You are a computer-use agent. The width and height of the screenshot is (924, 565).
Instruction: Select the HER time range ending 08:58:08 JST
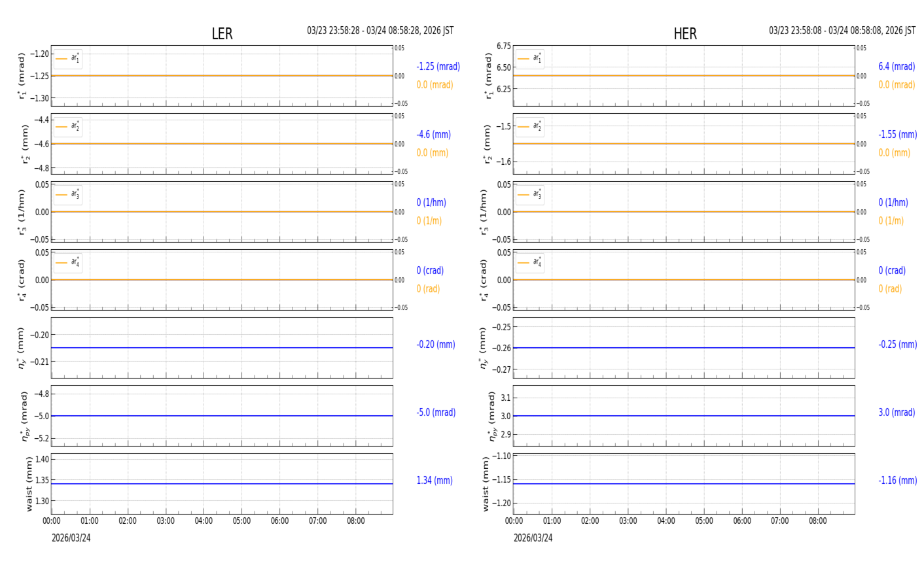[842, 31]
